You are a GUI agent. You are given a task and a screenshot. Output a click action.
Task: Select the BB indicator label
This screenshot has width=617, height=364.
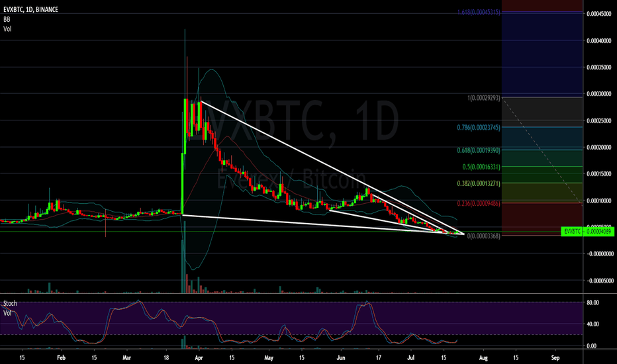(7, 19)
